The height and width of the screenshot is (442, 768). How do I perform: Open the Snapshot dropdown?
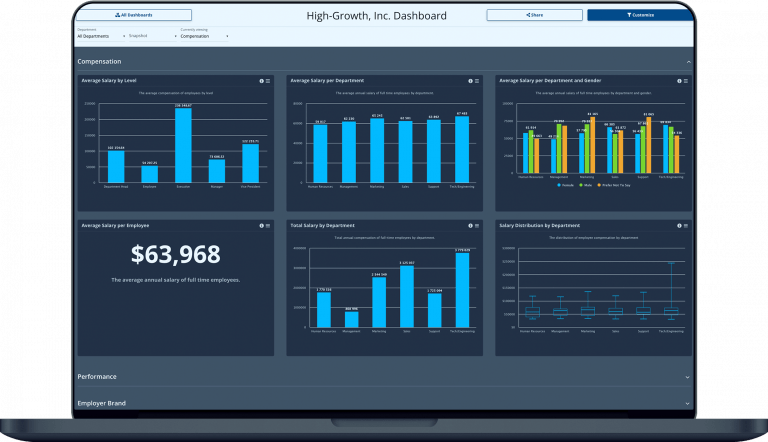pyautogui.click(x=139, y=36)
